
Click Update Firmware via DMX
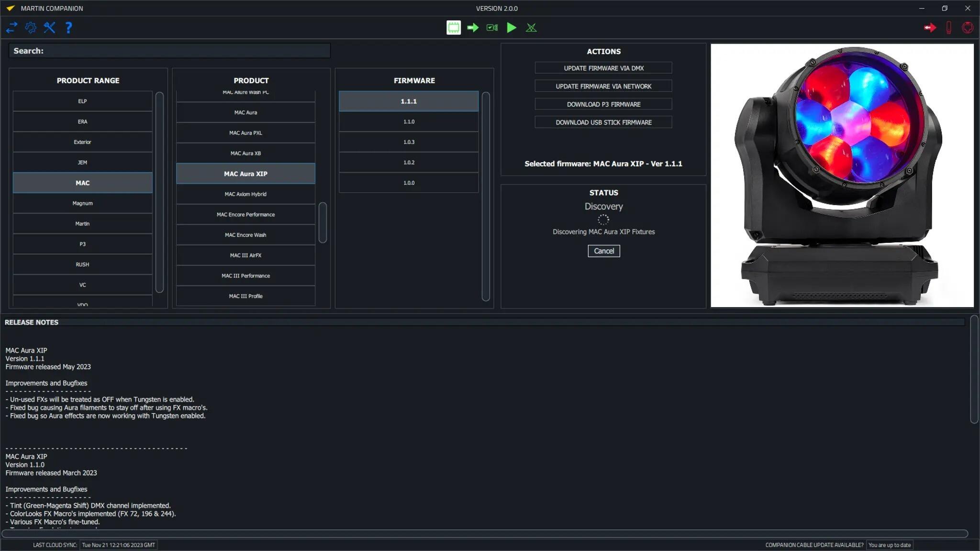click(x=603, y=68)
